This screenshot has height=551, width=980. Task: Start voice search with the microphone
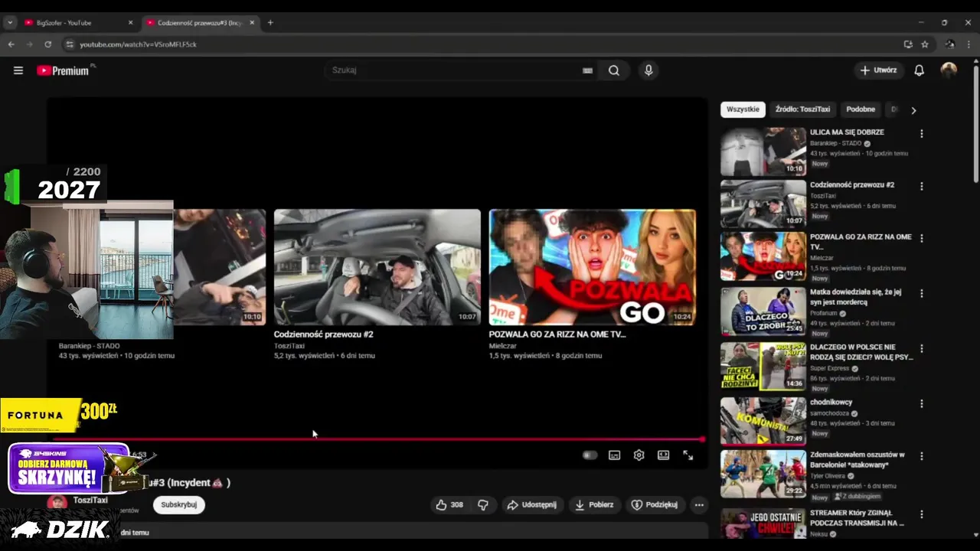pos(648,70)
